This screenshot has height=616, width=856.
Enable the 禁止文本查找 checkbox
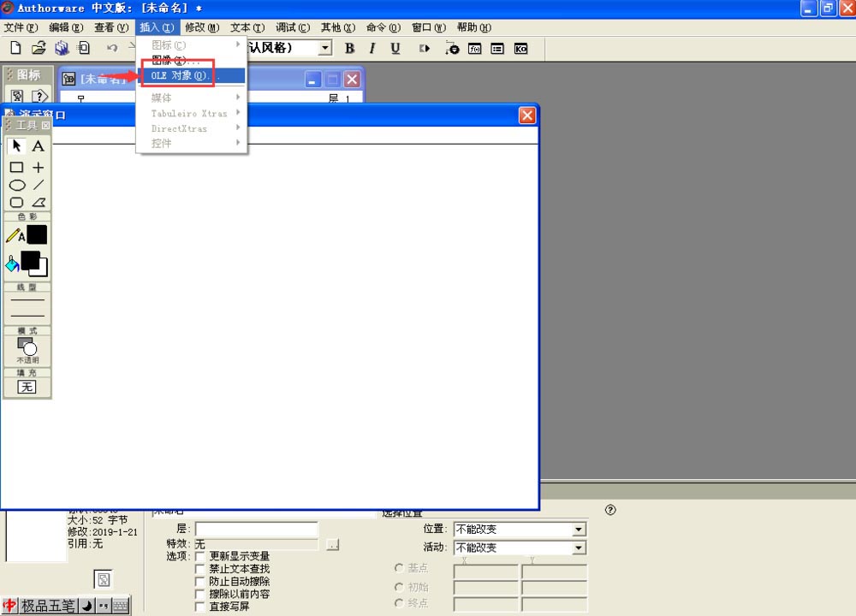pyautogui.click(x=199, y=569)
